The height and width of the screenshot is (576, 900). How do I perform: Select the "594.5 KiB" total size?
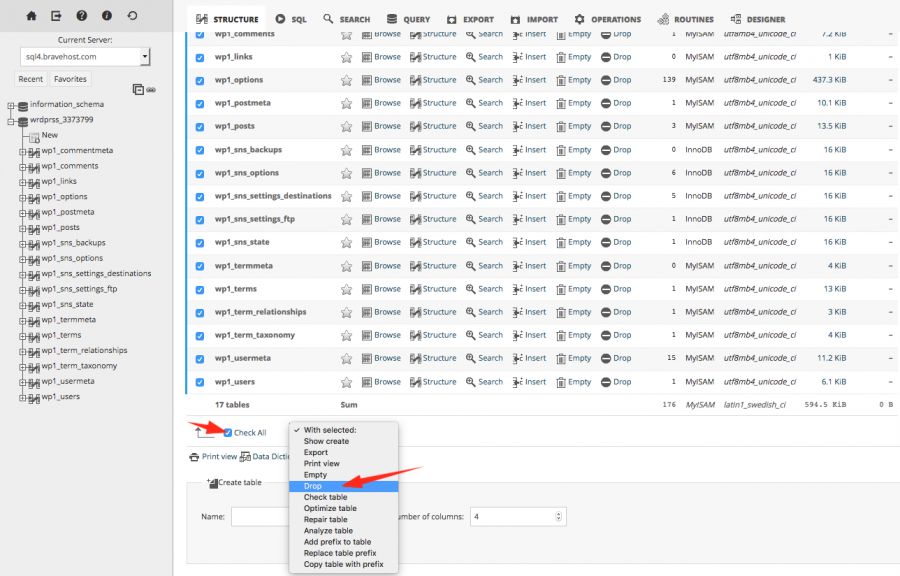click(x=825, y=405)
